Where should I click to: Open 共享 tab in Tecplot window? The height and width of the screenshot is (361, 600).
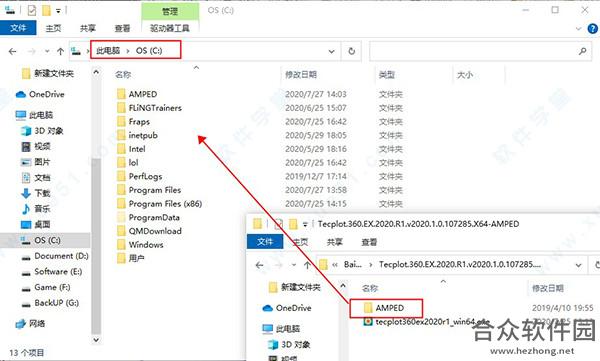coord(335,242)
